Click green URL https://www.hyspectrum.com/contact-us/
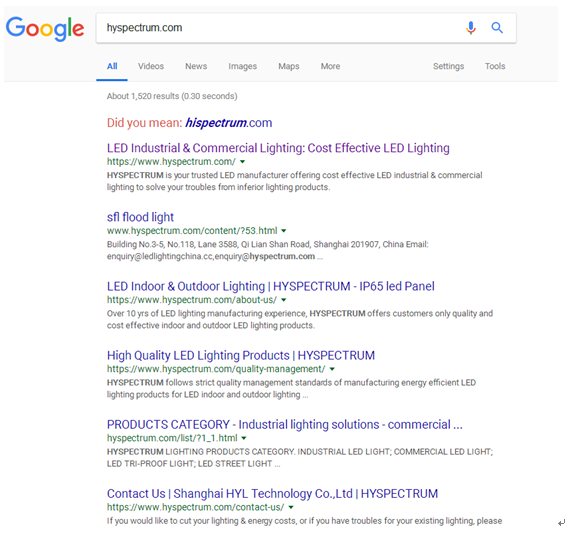 (195, 507)
